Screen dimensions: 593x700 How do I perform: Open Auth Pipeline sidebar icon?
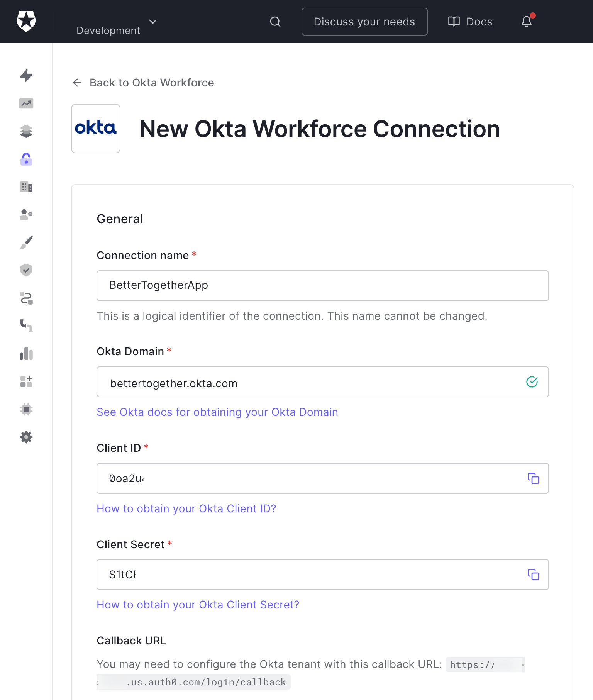point(26,326)
